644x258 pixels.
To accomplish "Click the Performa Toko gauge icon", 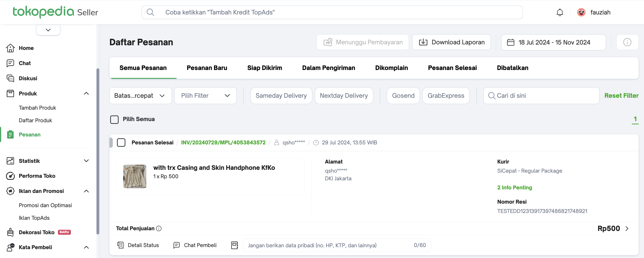I will pyautogui.click(x=10, y=176).
